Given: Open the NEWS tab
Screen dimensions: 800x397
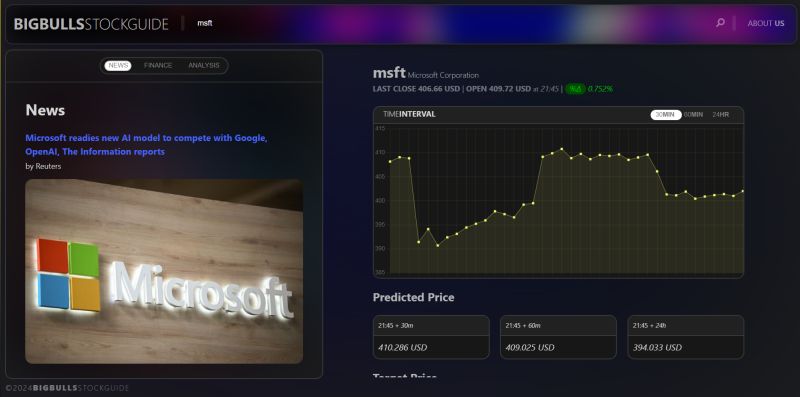Looking at the screenshot, I should pyautogui.click(x=118, y=66).
